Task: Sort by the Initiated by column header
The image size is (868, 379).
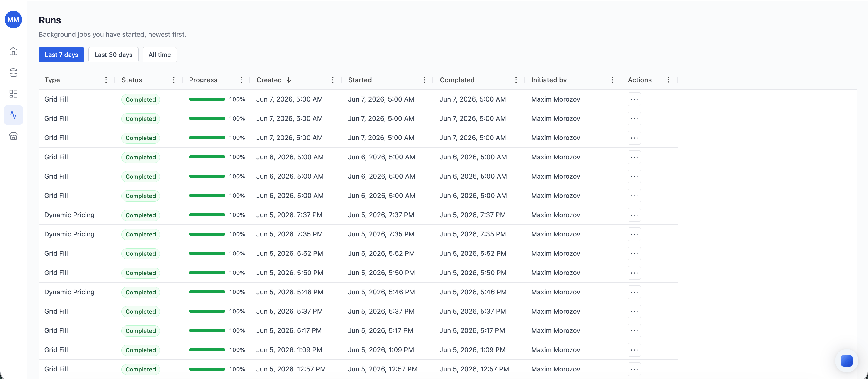Action: point(549,80)
